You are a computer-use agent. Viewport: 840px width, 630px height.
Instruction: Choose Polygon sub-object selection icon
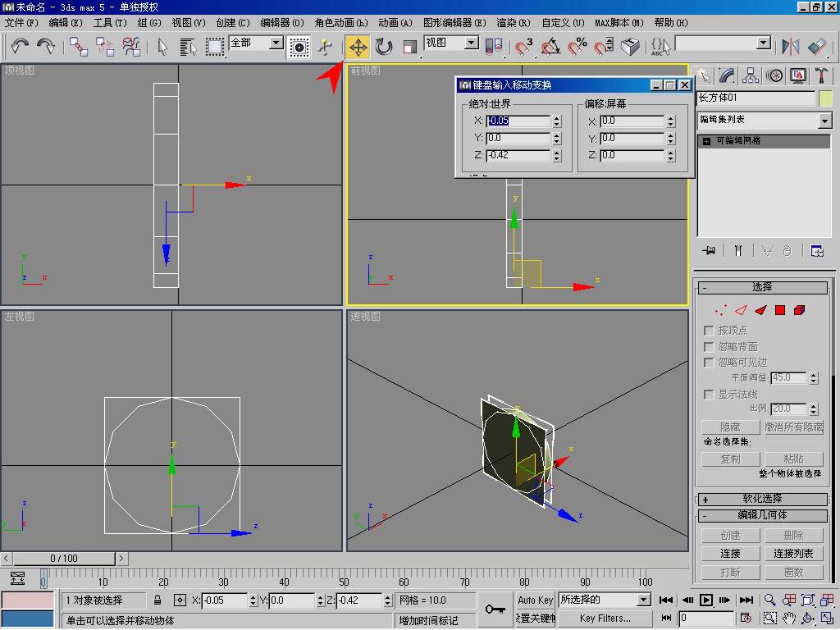tap(780, 310)
